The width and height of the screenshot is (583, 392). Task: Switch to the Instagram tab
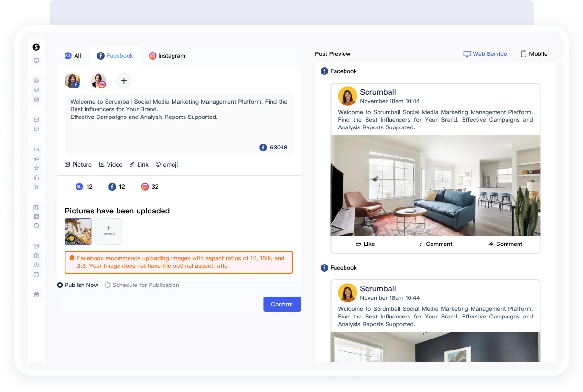tap(167, 56)
